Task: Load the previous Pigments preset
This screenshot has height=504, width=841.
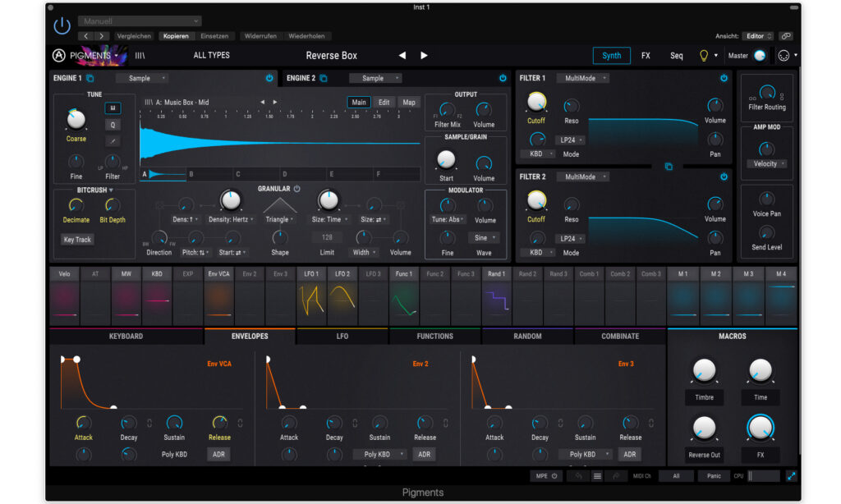Action: point(402,55)
